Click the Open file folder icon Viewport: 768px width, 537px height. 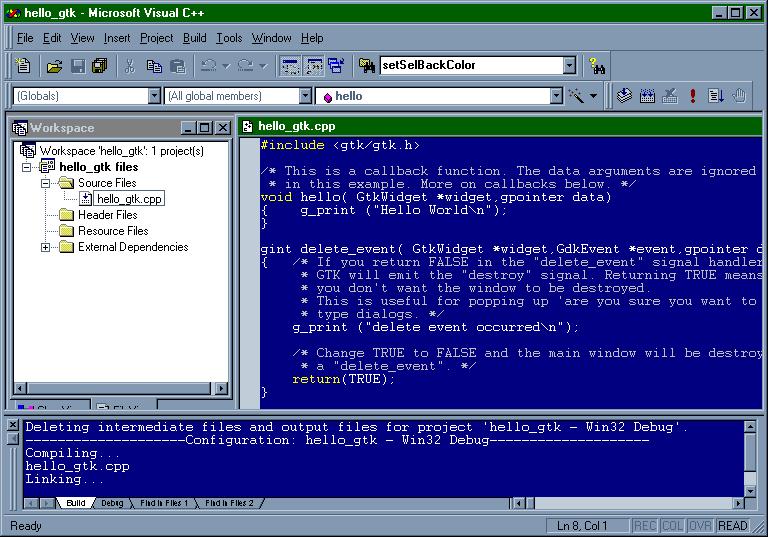tap(54, 66)
